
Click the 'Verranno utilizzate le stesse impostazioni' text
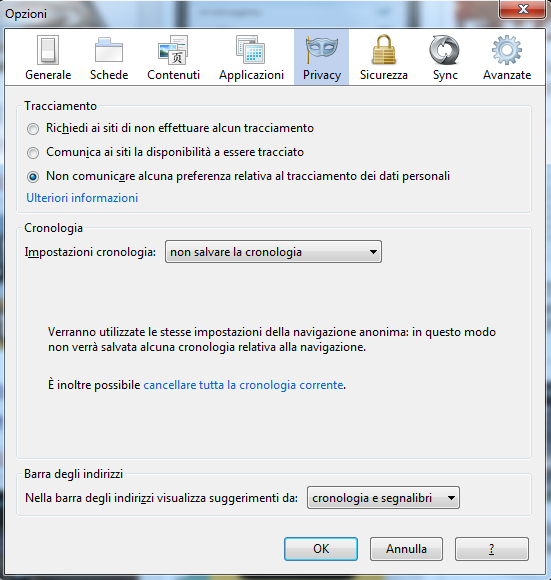(x=272, y=340)
